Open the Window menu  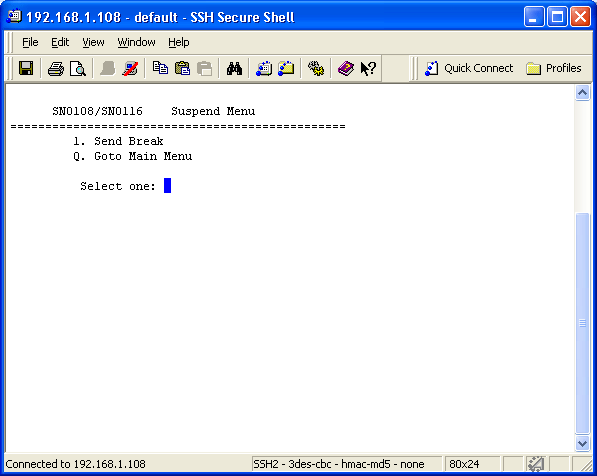(136, 42)
